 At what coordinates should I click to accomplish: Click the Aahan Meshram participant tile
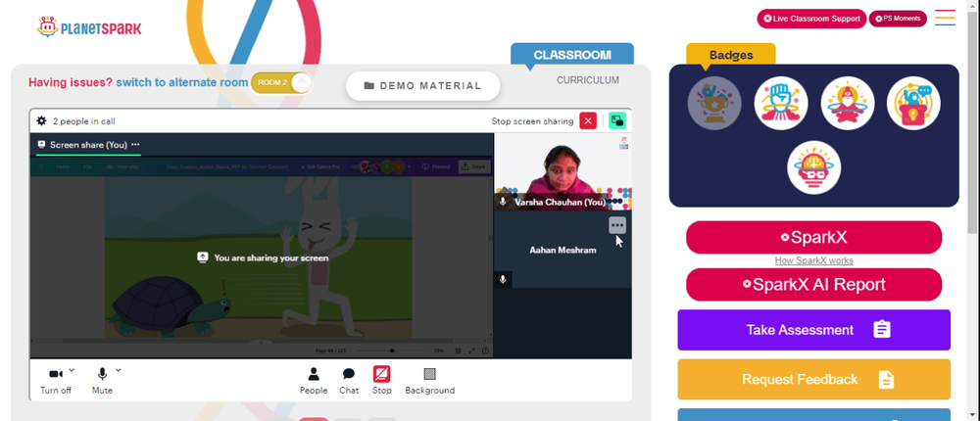tap(563, 250)
